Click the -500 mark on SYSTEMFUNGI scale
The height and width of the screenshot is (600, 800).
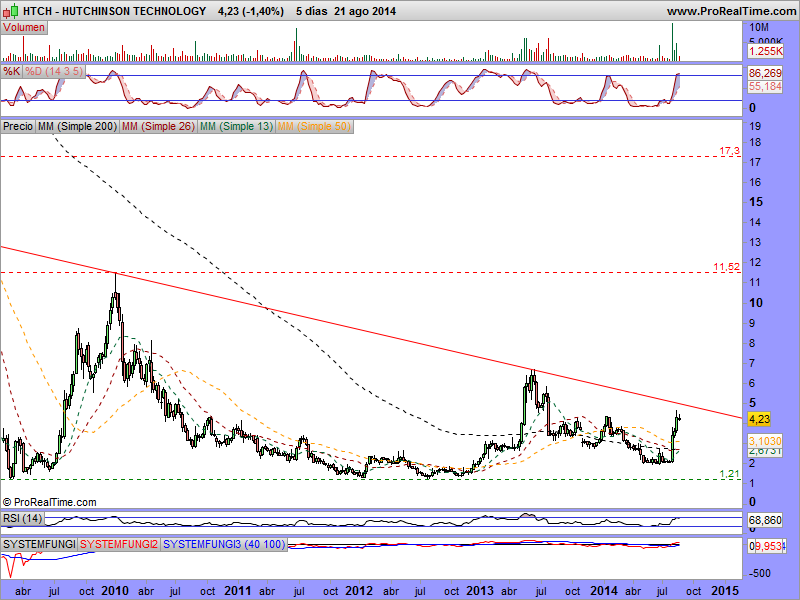click(760, 573)
